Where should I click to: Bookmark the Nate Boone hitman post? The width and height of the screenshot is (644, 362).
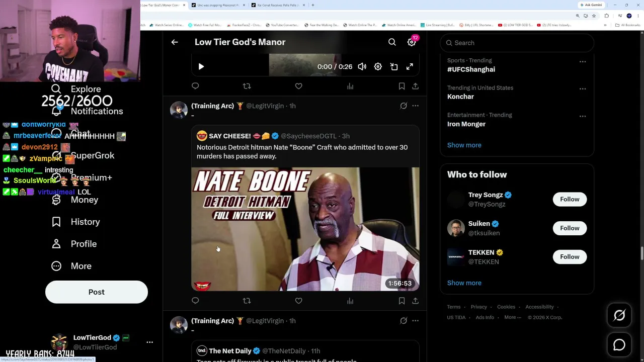click(401, 301)
